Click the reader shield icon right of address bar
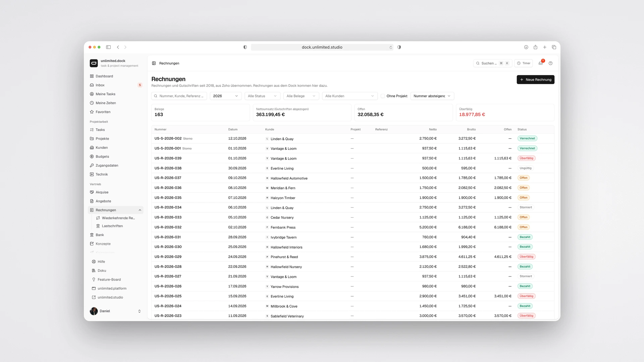644x362 pixels. point(399,47)
